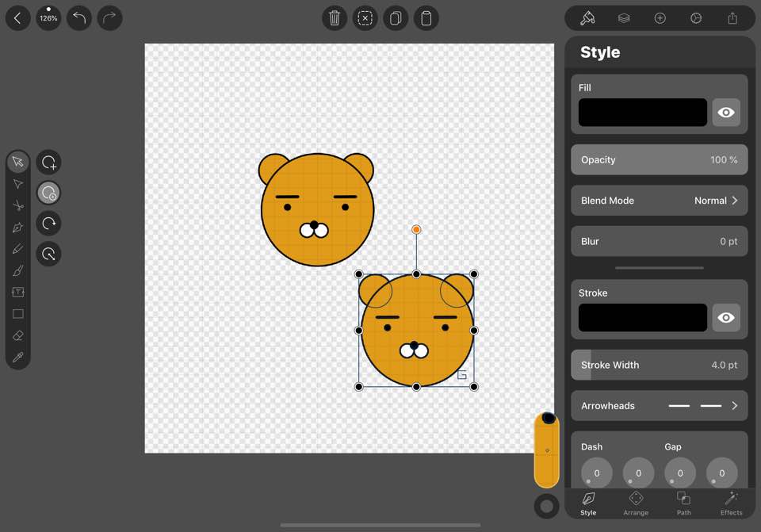Toggle Stroke visibility eye
The image size is (761, 532).
point(726,318)
